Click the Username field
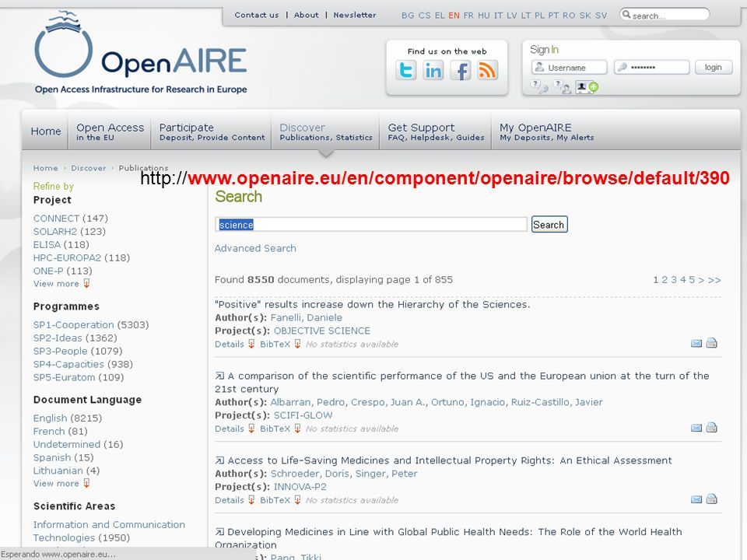 coord(570,67)
